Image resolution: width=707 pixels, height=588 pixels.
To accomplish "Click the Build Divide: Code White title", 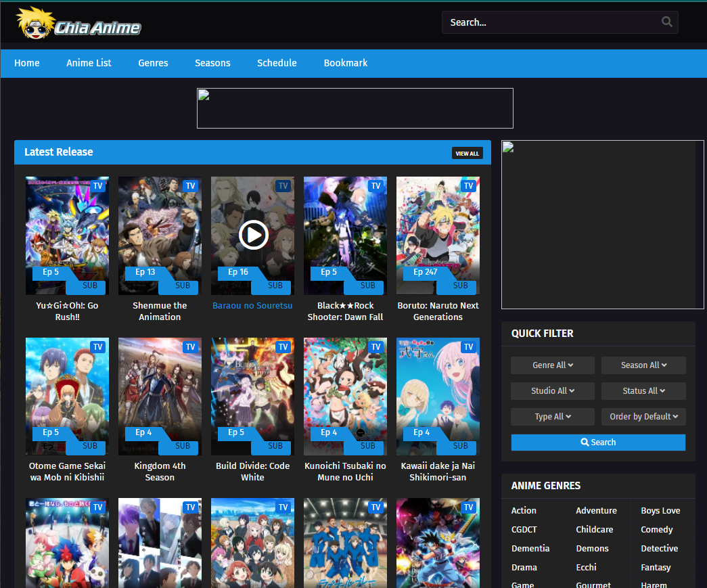I will point(252,472).
